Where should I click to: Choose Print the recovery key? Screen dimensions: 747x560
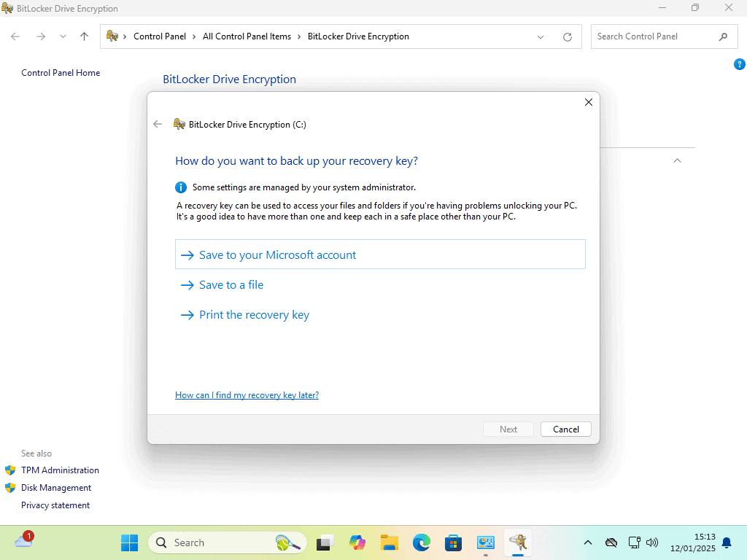click(x=254, y=315)
